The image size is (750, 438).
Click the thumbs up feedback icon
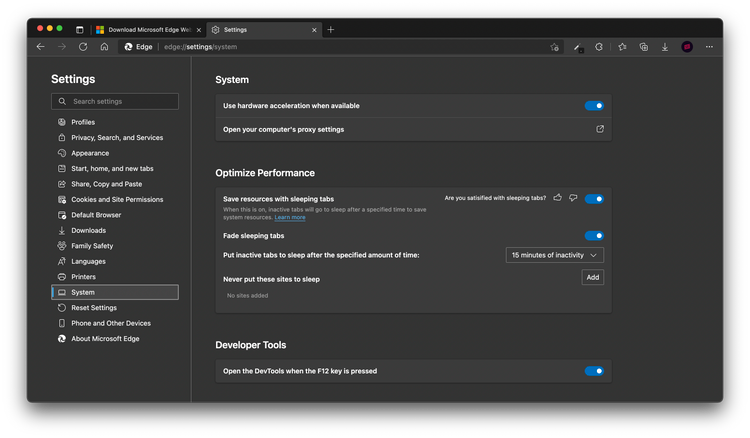[558, 198]
